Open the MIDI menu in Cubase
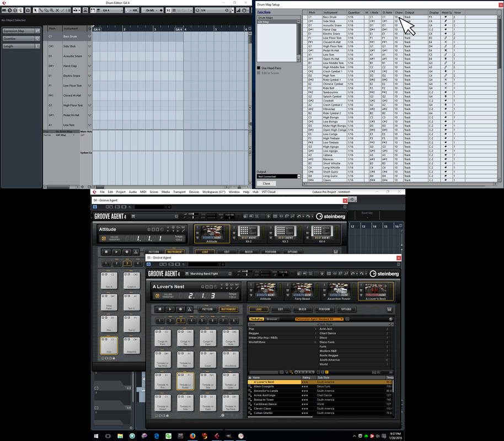 tap(143, 192)
